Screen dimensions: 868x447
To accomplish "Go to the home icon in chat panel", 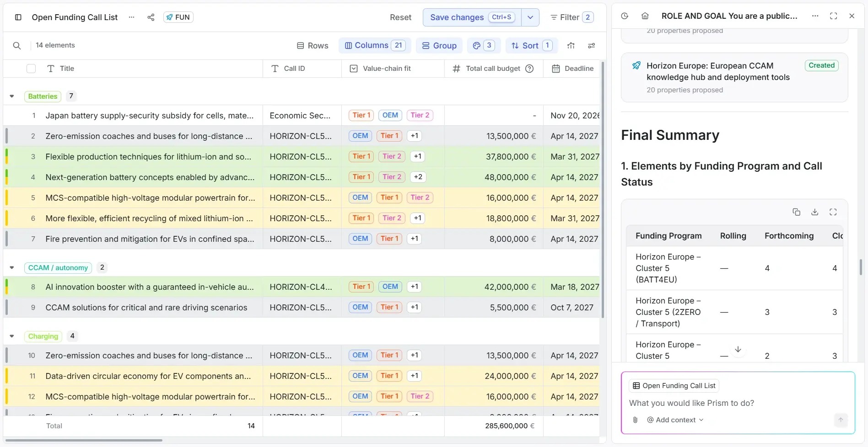I will (645, 16).
